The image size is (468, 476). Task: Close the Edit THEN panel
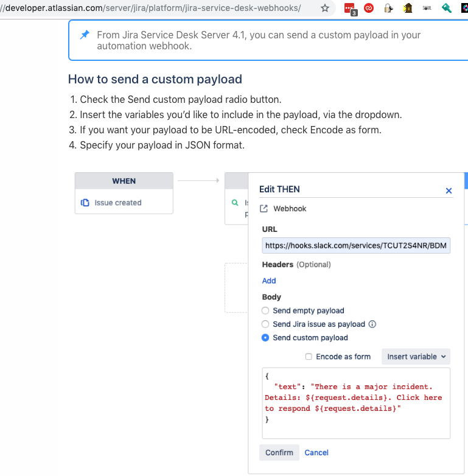(x=449, y=191)
